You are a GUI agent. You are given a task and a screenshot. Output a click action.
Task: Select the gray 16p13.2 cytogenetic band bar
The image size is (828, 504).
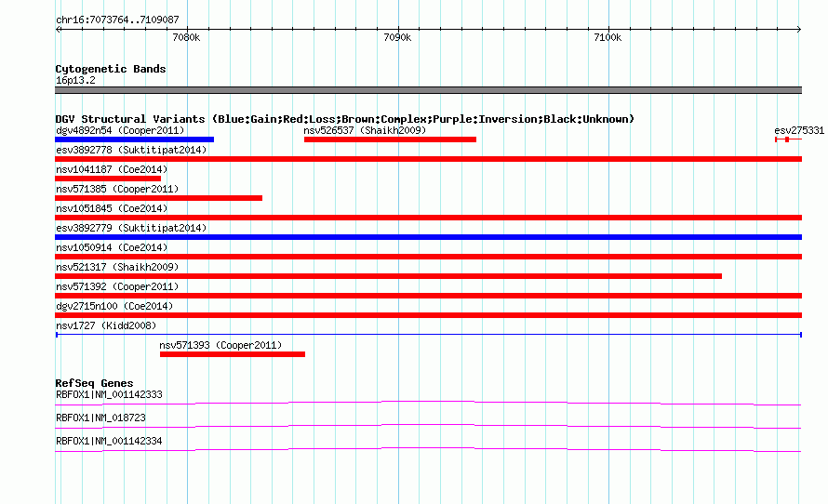[x=429, y=90]
